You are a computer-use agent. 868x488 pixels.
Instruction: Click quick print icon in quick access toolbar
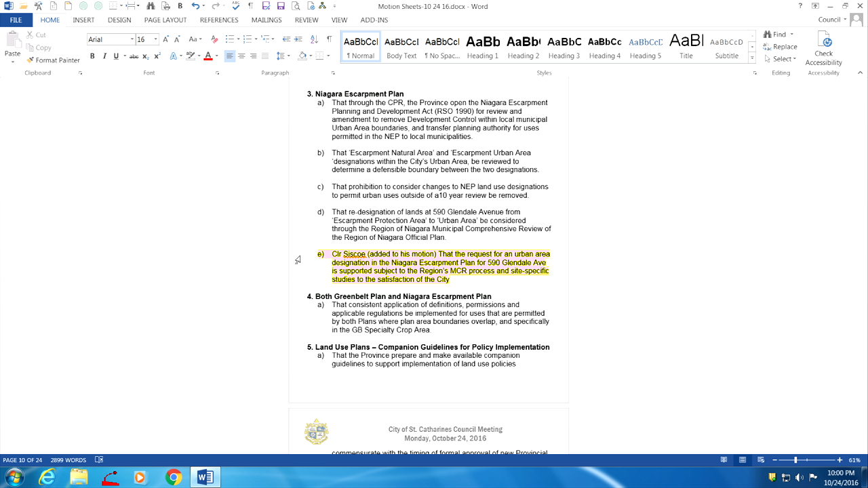pos(166,5)
